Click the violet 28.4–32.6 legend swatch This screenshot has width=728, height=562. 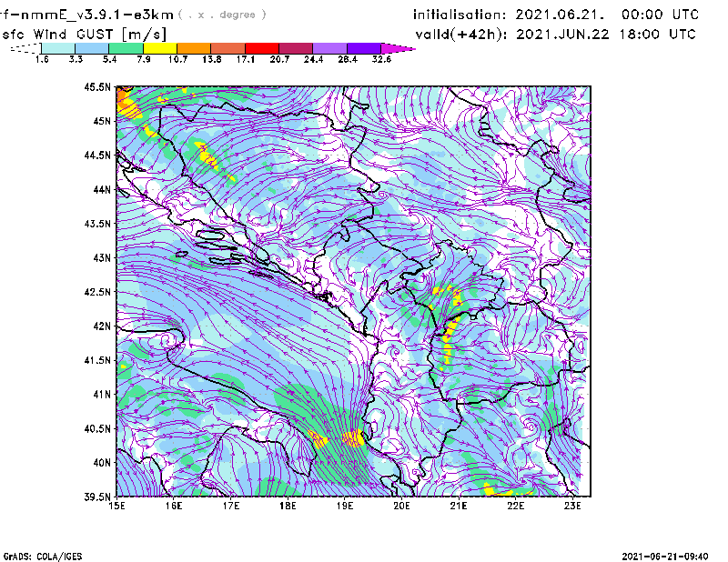364,48
